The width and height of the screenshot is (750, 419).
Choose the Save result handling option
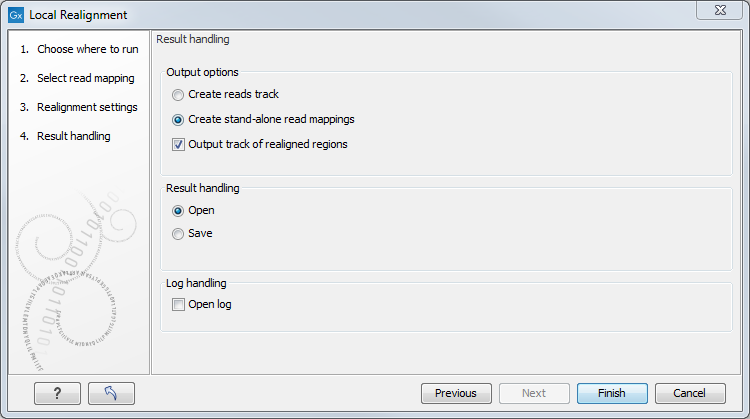pos(178,234)
